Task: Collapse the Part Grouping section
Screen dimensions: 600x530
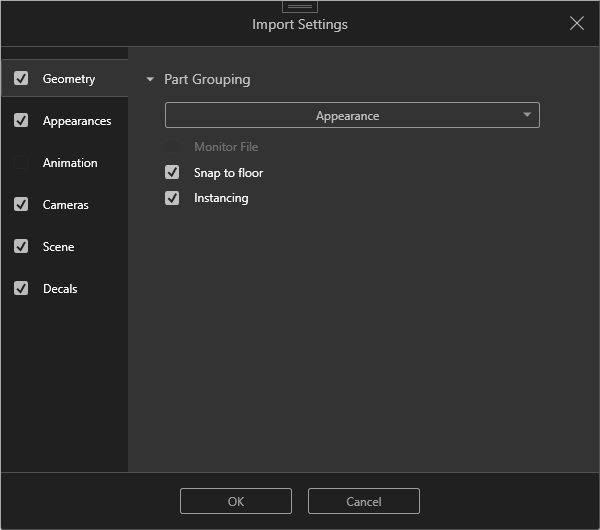Action: pyautogui.click(x=150, y=80)
